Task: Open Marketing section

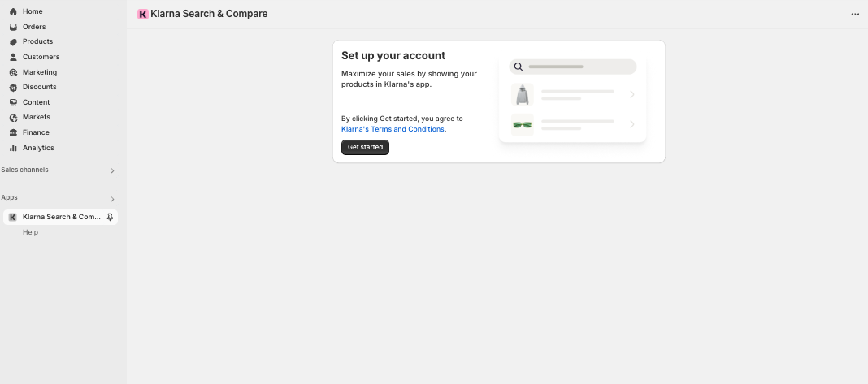Action: 40,72
